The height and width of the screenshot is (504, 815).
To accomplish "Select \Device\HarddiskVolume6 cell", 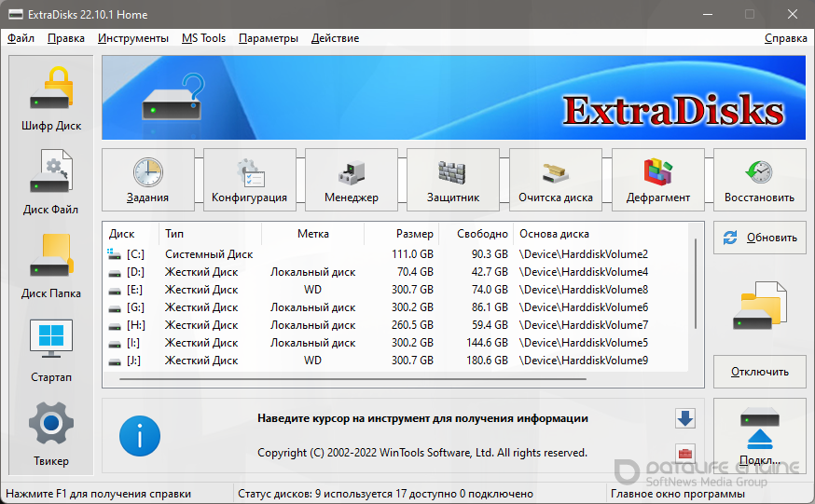I will [x=584, y=307].
